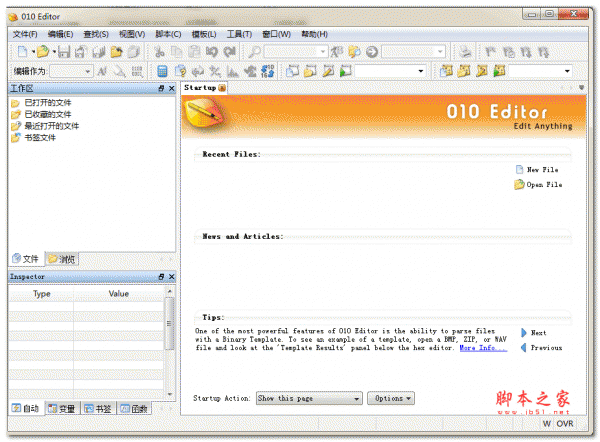Toggle the OVR overwrite mode indicator
600x442 pixels.
565,423
